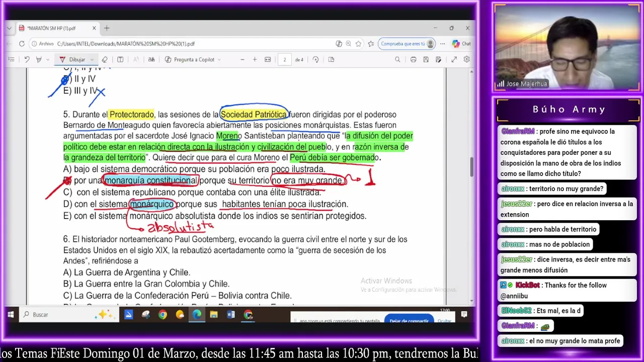
Task: Expand Dibujar pen options arrow
Action: [92, 60]
